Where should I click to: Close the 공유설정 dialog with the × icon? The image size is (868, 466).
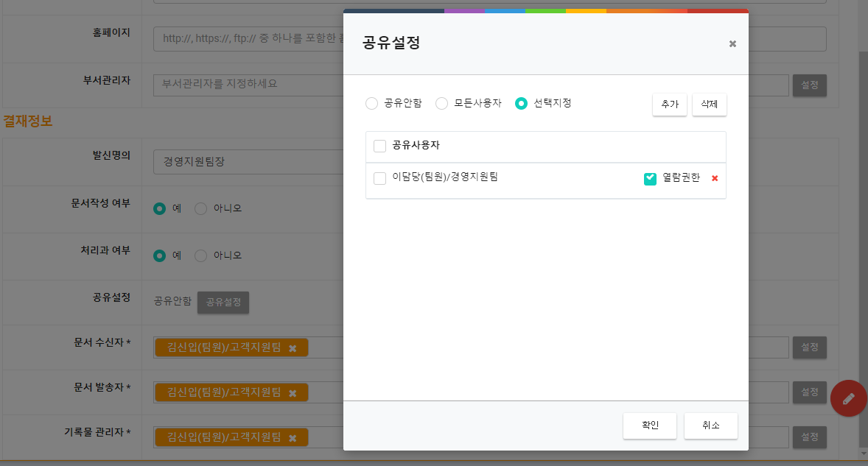pos(732,44)
